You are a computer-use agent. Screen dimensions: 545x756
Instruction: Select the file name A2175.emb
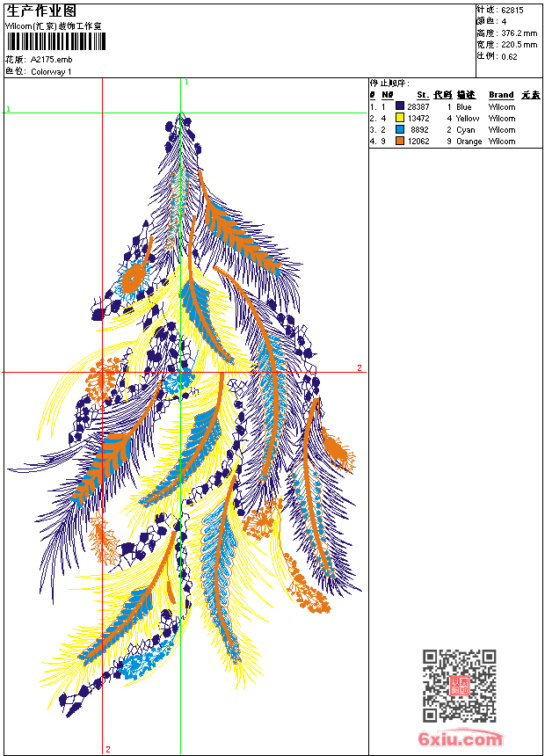click(x=52, y=60)
